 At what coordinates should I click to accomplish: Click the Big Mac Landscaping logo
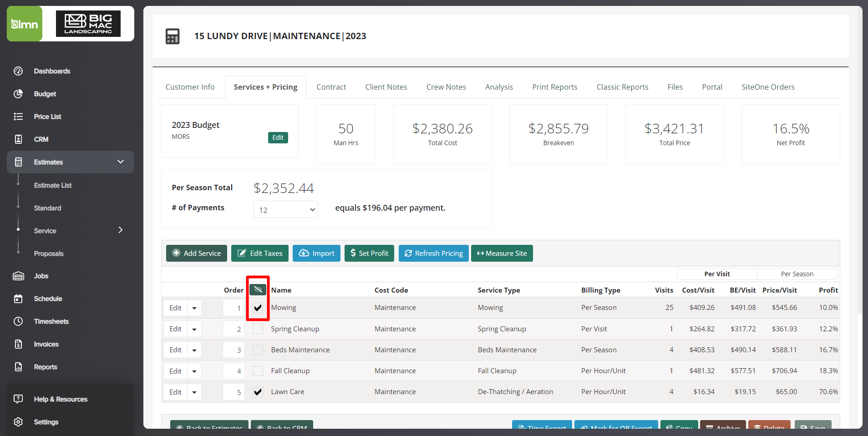coord(88,24)
